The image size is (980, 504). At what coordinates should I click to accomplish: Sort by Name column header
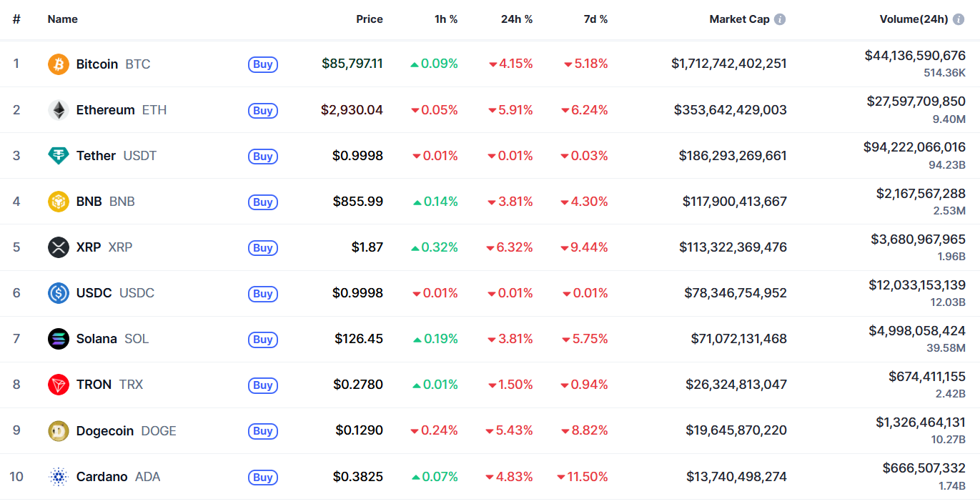63,19
